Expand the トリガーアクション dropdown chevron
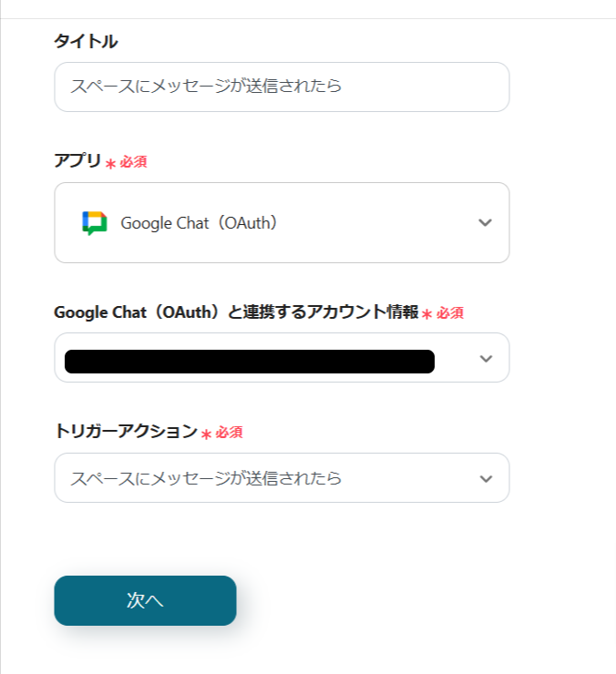 point(486,478)
